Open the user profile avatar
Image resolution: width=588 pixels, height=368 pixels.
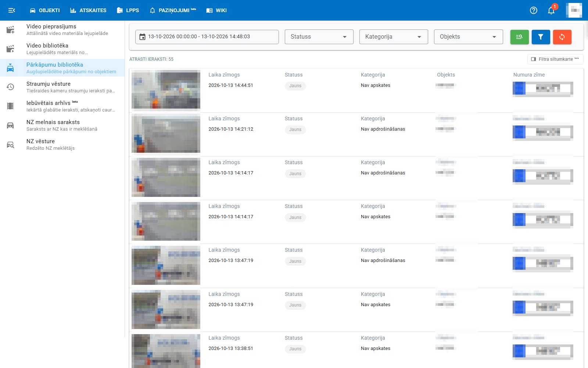click(574, 10)
